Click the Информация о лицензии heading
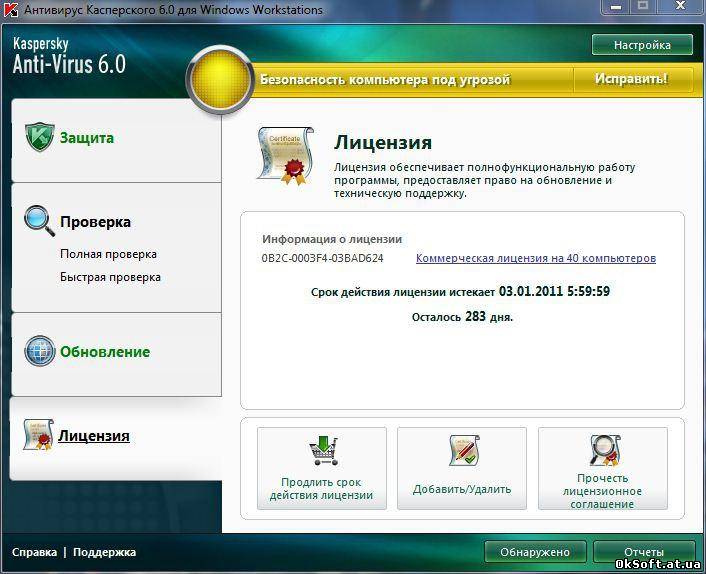This screenshot has height=574, width=706. pyautogui.click(x=332, y=239)
